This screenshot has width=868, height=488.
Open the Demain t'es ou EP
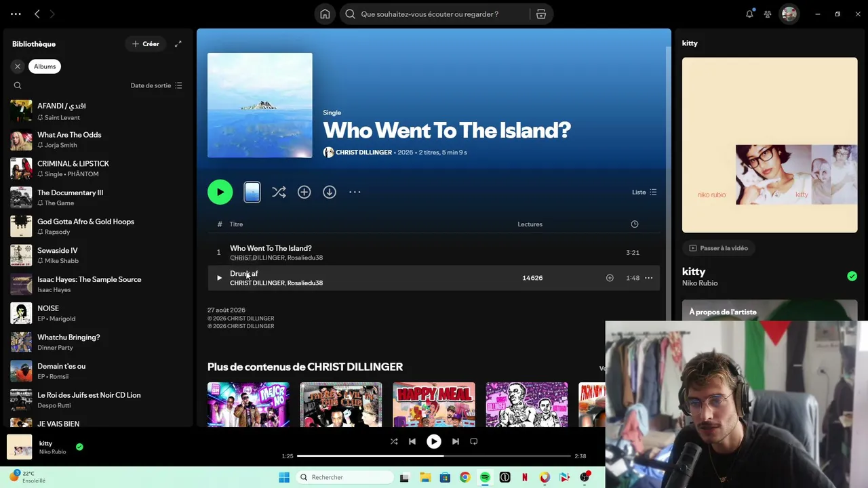point(98,371)
